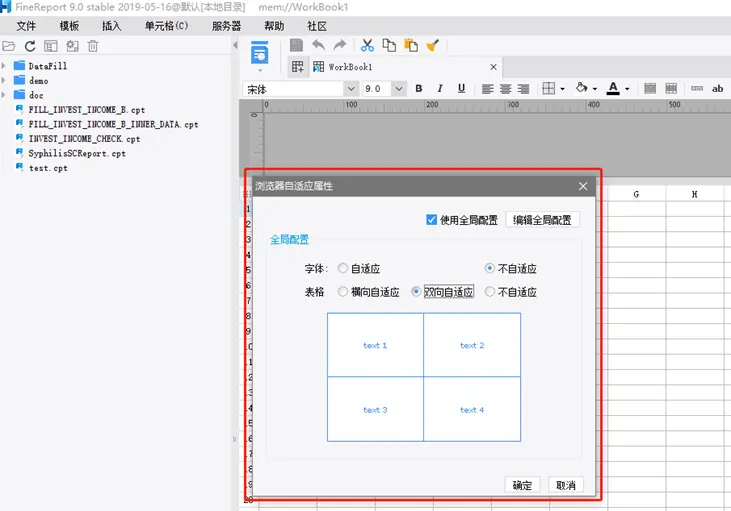731x511 pixels.
Task: Open border style dropdown arrow
Action: [x=563, y=89]
